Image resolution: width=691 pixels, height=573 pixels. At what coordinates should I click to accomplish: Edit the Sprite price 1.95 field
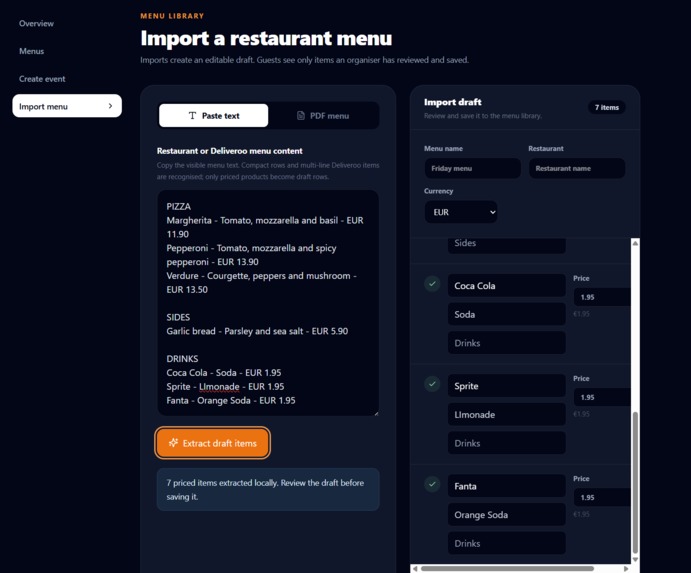tap(602, 397)
